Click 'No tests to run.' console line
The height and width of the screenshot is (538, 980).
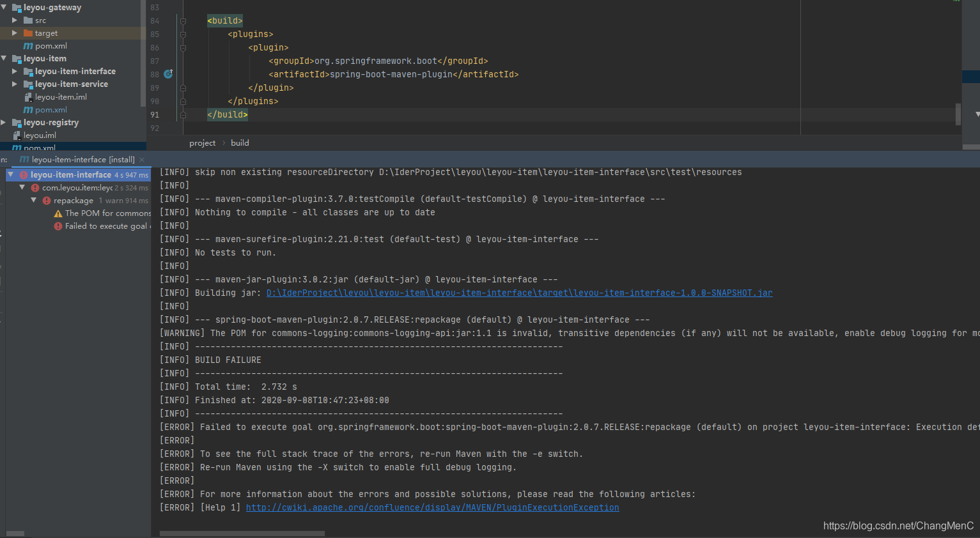click(x=218, y=253)
